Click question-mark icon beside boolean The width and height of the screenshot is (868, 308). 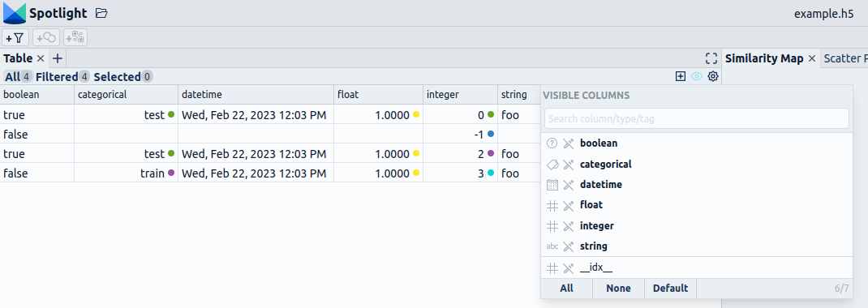[x=552, y=143]
